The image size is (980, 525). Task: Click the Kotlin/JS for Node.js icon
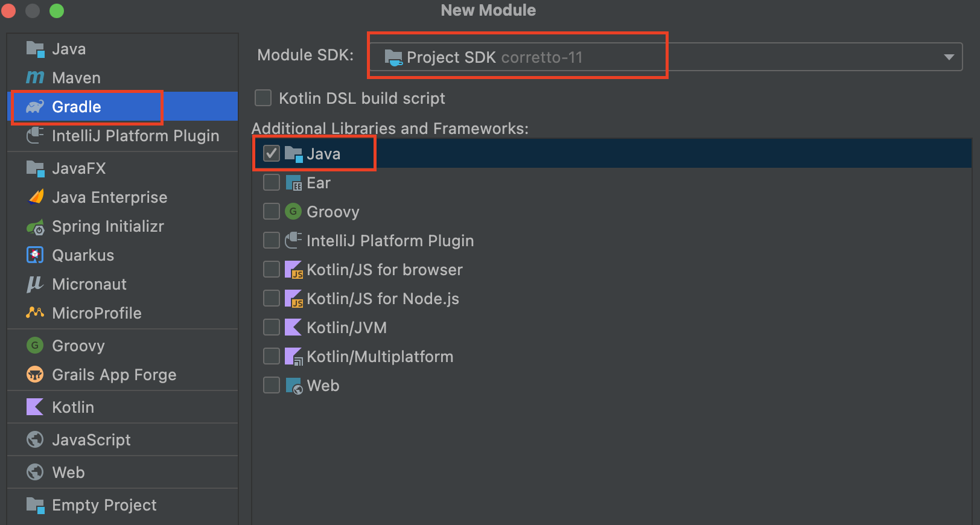(x=293, y=299)
